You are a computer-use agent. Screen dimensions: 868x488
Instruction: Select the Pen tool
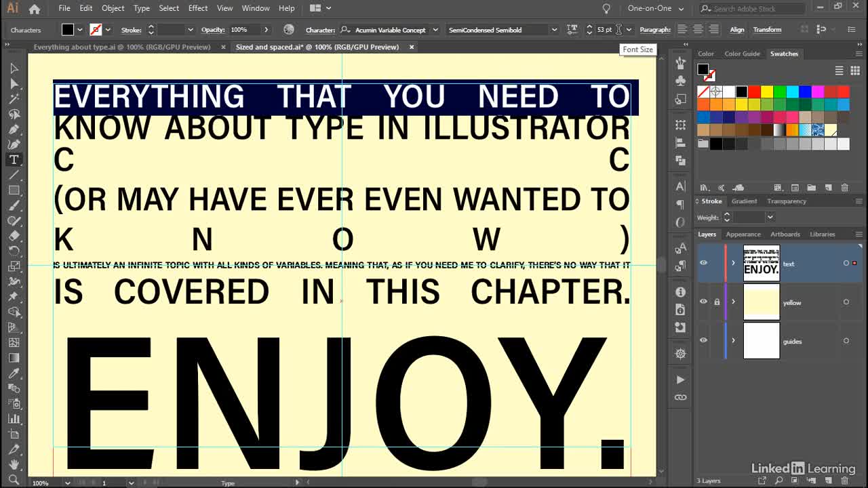(x=14, y=129)
